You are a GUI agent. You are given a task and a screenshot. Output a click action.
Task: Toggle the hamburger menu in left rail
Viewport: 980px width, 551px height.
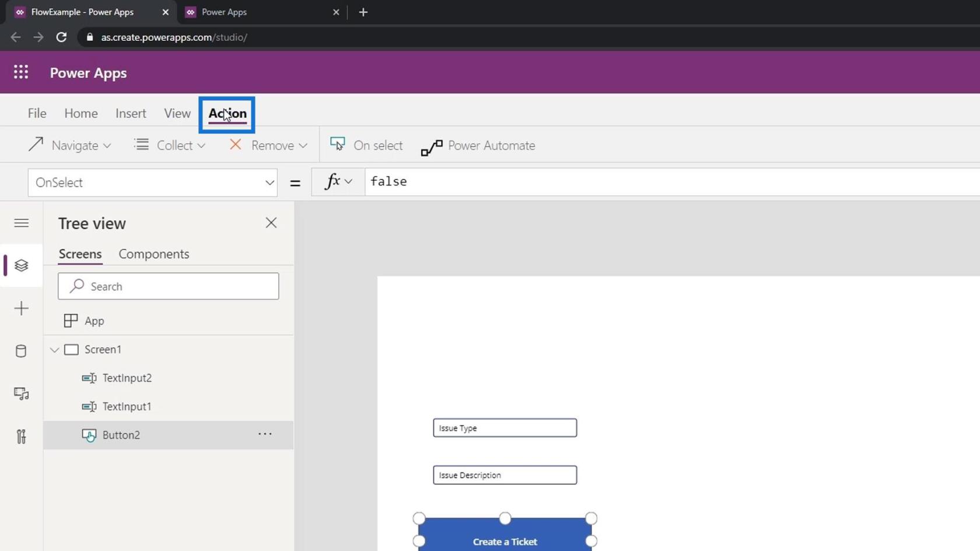(x=22, y=223)
